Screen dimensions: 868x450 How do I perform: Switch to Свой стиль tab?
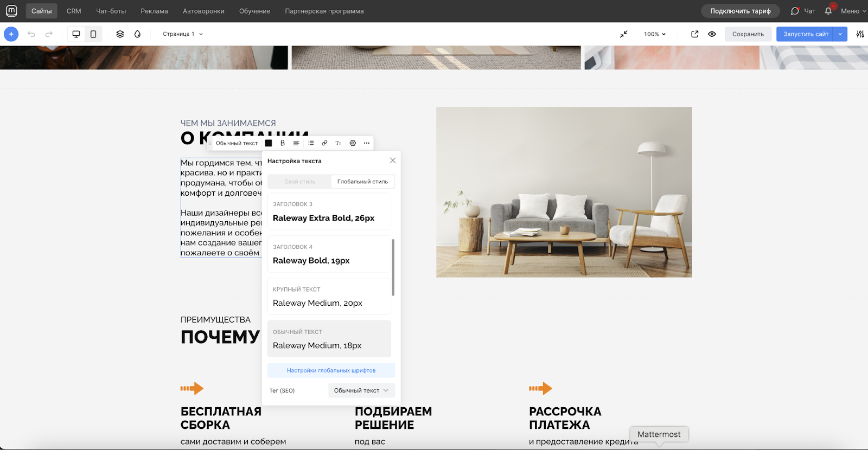click(299, 182)
